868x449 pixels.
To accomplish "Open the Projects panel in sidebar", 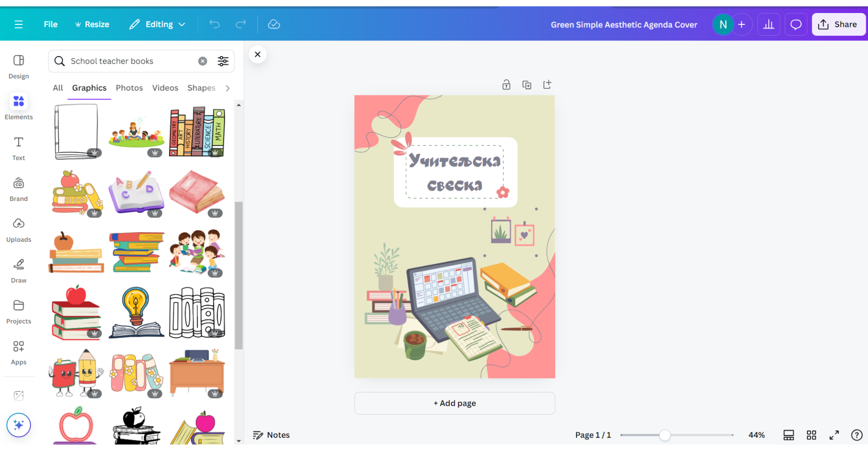I will click(x=19, y=312).
